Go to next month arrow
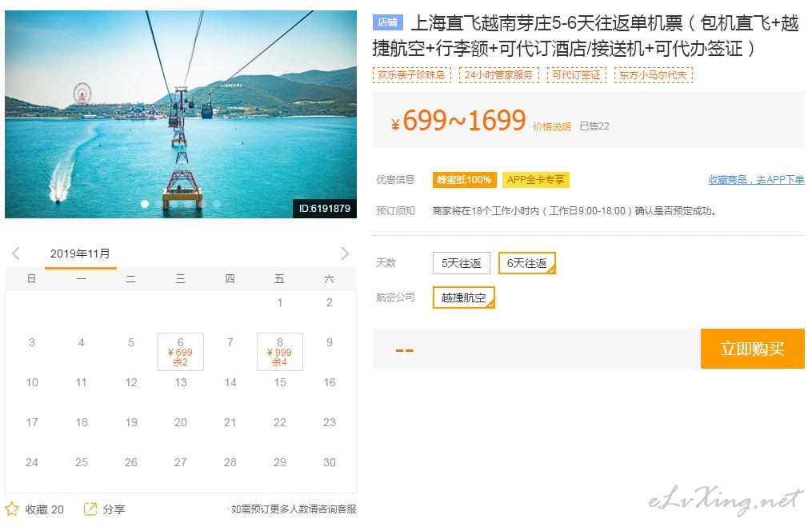 pos(345,254)
